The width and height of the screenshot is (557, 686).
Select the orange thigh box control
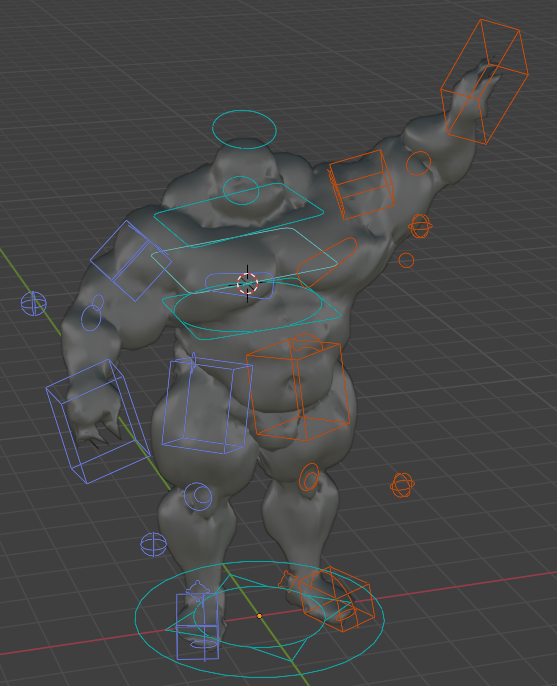tap(298, 389)
